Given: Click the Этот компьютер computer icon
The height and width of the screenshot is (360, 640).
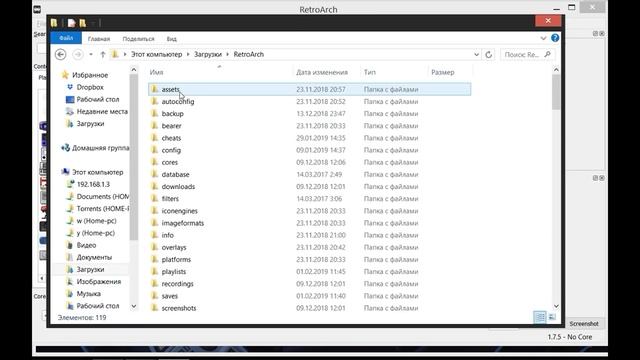Looking at the screenshot, I should 65,172.
